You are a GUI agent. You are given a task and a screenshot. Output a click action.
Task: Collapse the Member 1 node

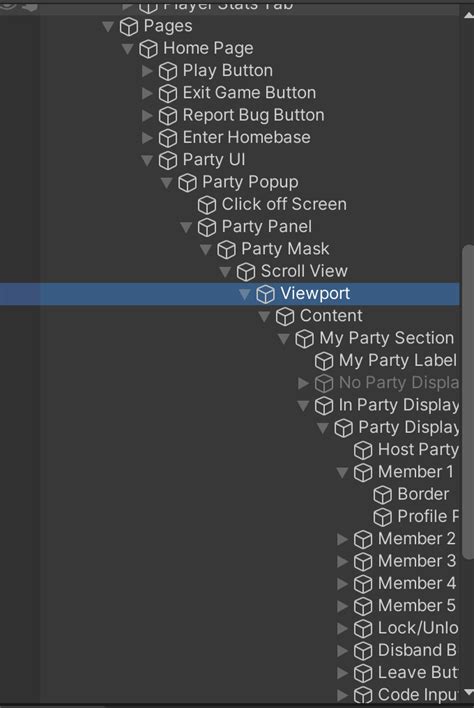click(x=342, y=472)
